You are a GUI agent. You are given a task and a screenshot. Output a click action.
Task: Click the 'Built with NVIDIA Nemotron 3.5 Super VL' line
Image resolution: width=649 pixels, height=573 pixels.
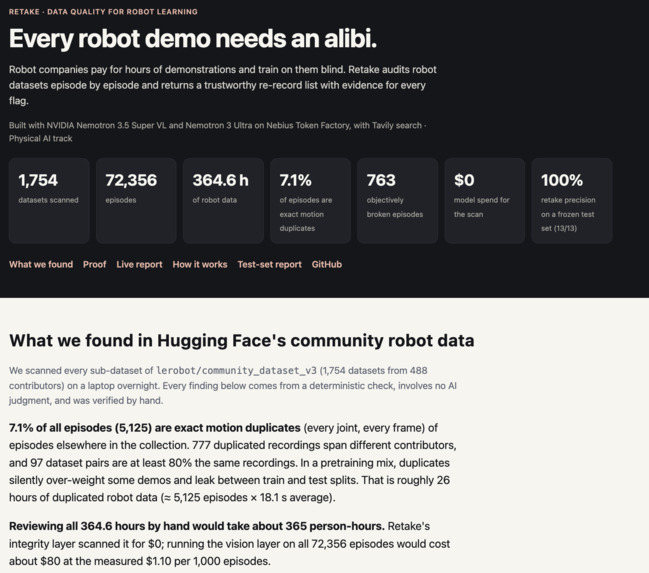tap(218, 125)
